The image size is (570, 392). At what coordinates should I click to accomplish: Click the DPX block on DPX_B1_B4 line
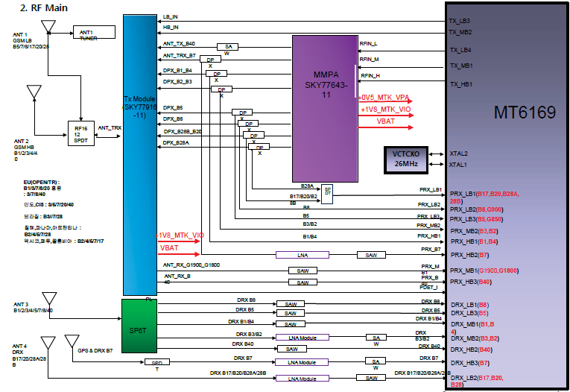point(216,74)
